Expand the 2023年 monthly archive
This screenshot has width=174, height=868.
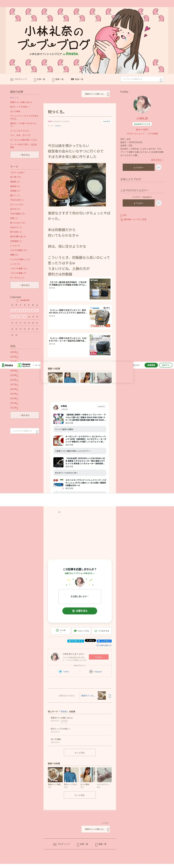14,357
